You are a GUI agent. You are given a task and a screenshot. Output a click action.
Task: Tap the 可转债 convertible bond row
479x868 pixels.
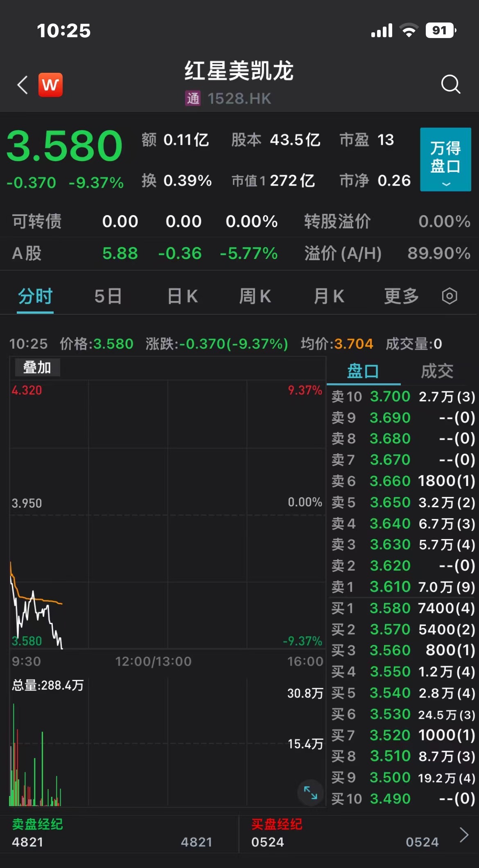point(239,221)
